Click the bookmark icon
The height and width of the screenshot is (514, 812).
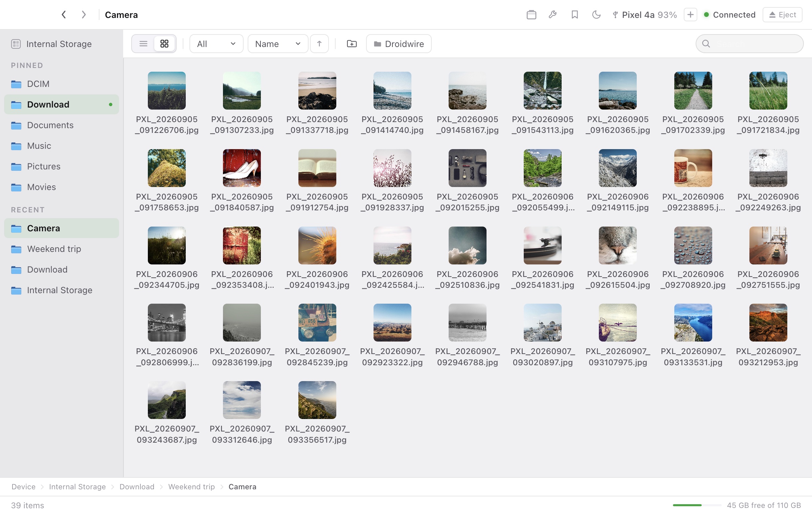coord(574,15)
